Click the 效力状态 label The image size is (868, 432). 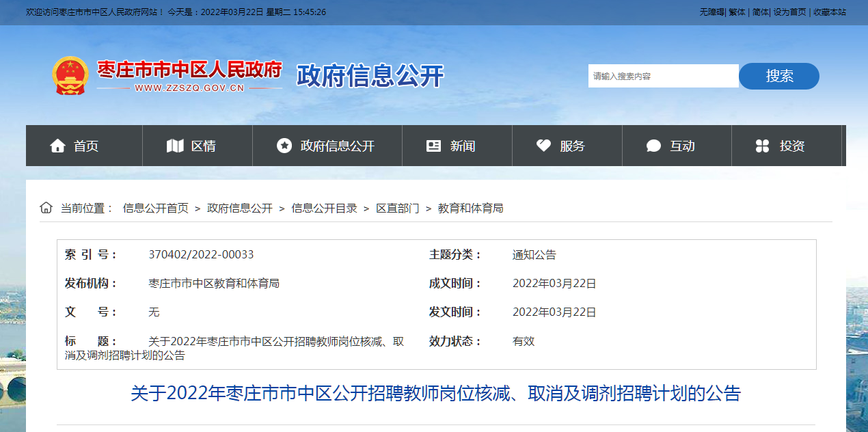tap(455, 341)
